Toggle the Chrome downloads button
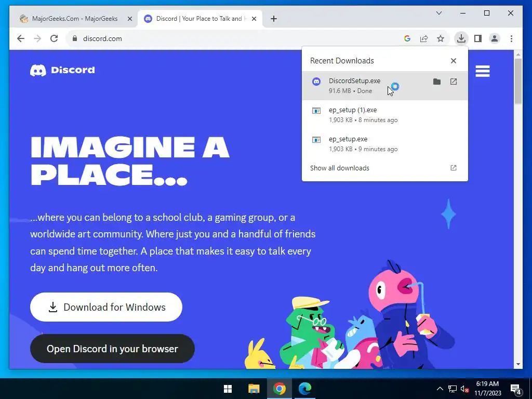532x399 pixels. coord(461,38)
